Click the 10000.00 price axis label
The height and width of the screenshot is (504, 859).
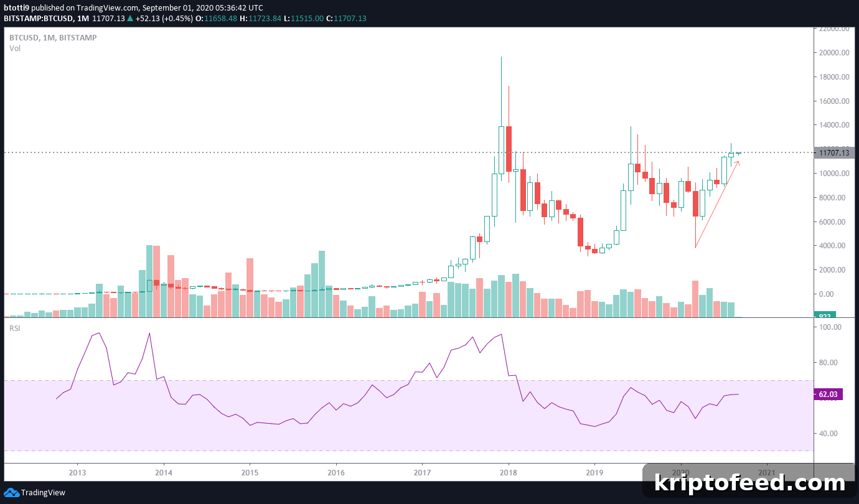834,174
